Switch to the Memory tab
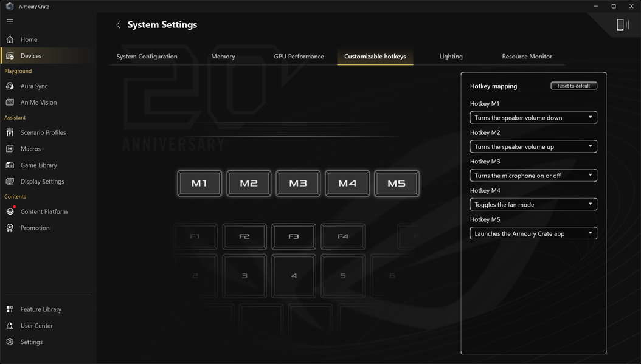The height and width of the screenshot is (364, 641). [x=223, y=57]
